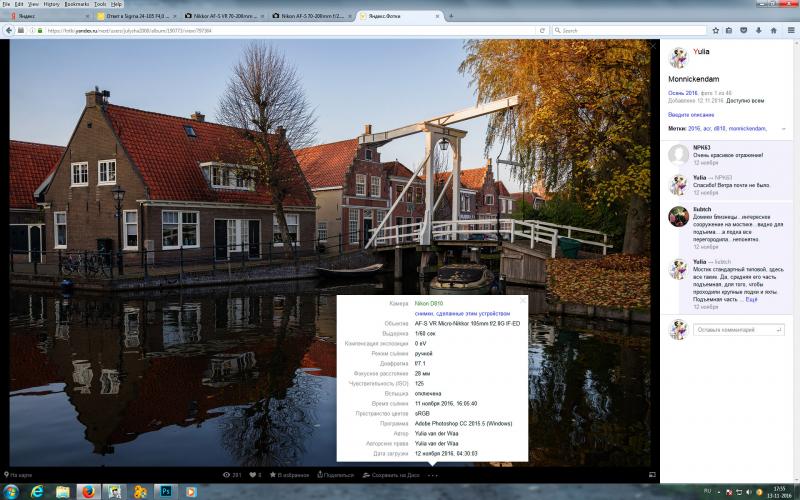Open Firefox downloads arrow icon
The image size is (800, 500).
(759, 31)
